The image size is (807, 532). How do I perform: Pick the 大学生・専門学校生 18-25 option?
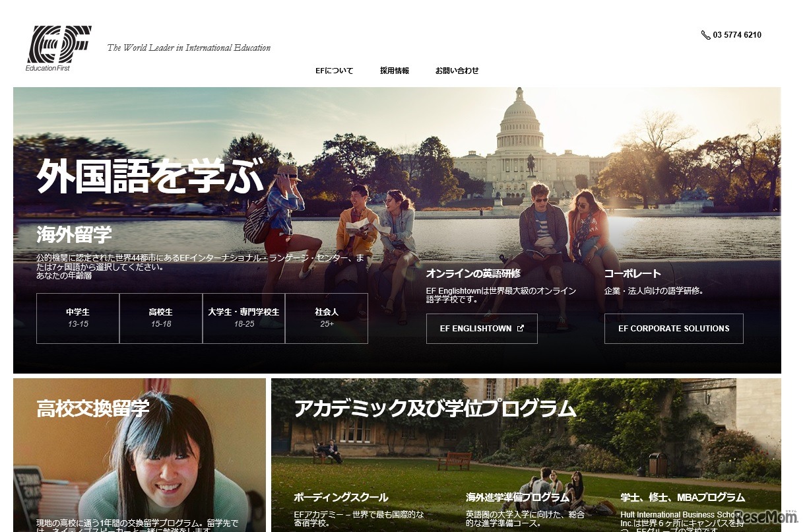243,318
